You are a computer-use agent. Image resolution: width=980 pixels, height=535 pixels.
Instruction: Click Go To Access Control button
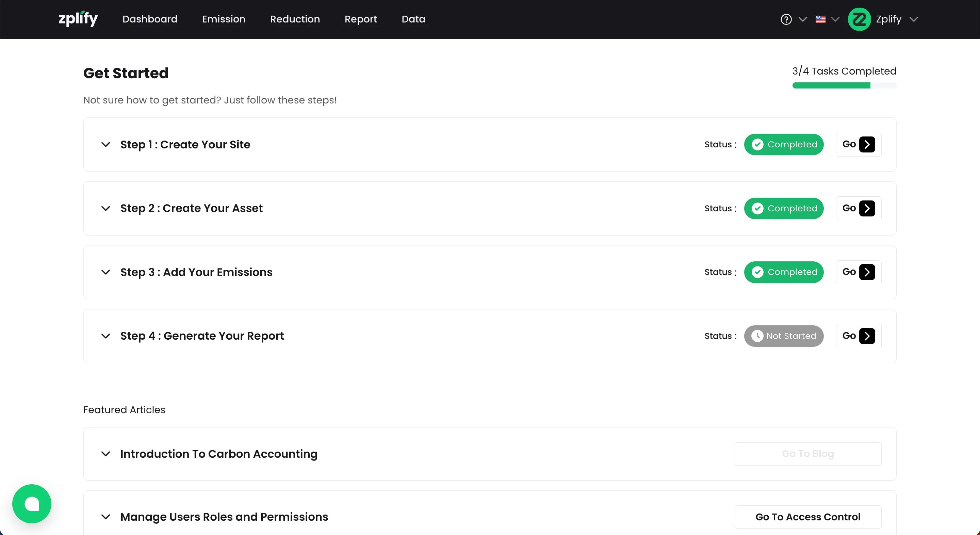coord(808,517)
